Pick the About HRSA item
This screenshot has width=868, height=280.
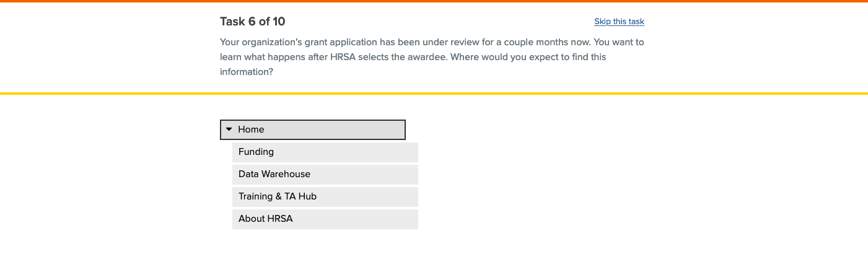coord(325,219)
